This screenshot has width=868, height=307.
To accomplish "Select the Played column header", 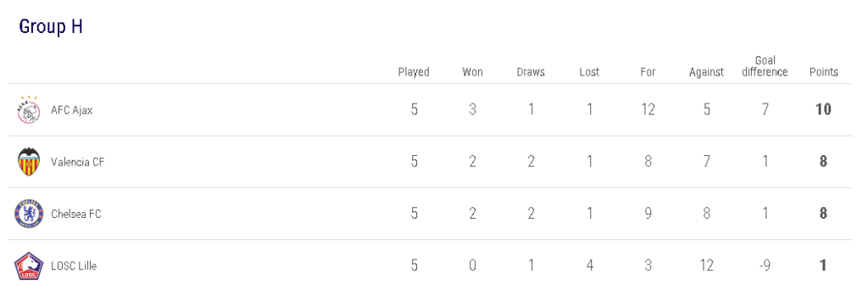I will coord(414,72).
